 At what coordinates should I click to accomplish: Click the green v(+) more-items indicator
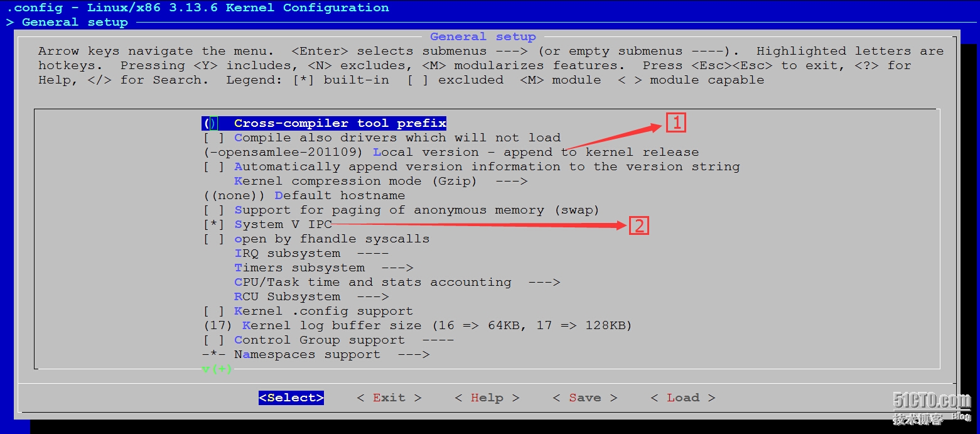point(217,369)
